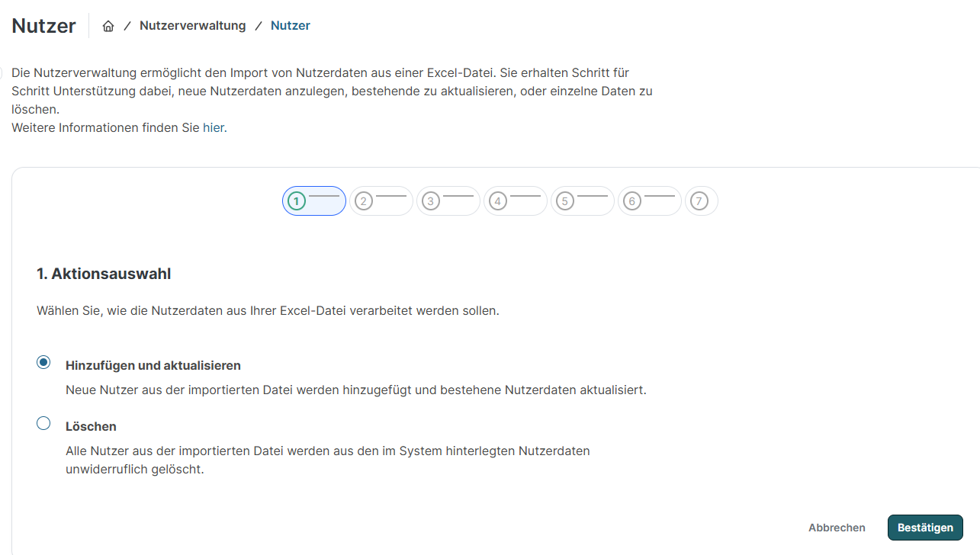Cancel the import with Abbrechen
Screen dimensions: 980x555
point(837,528)
